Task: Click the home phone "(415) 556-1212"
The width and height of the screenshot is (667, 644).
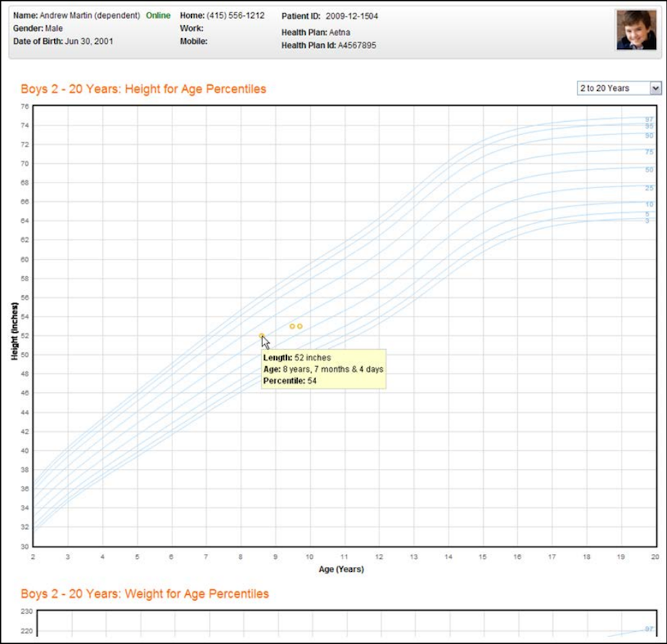Action: (236, 15)
